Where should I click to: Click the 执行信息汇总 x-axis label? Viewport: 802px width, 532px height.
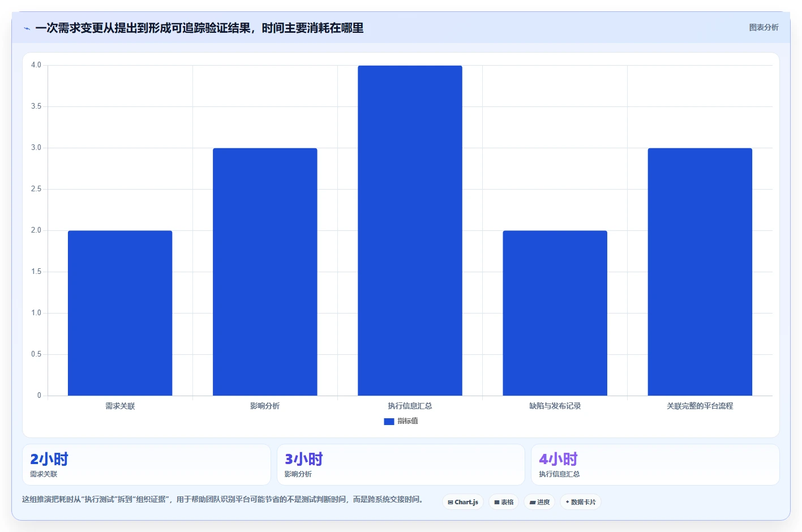(410, 406)
